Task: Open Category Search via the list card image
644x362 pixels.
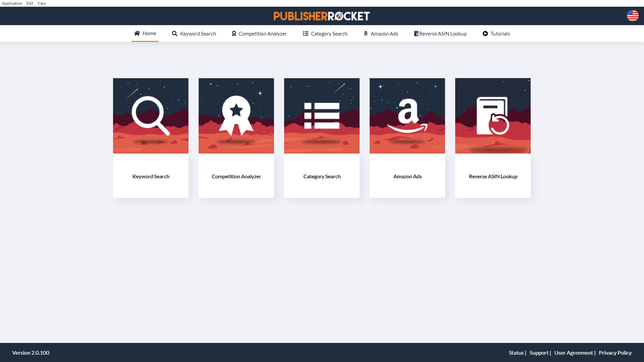Action: [322, 116]
